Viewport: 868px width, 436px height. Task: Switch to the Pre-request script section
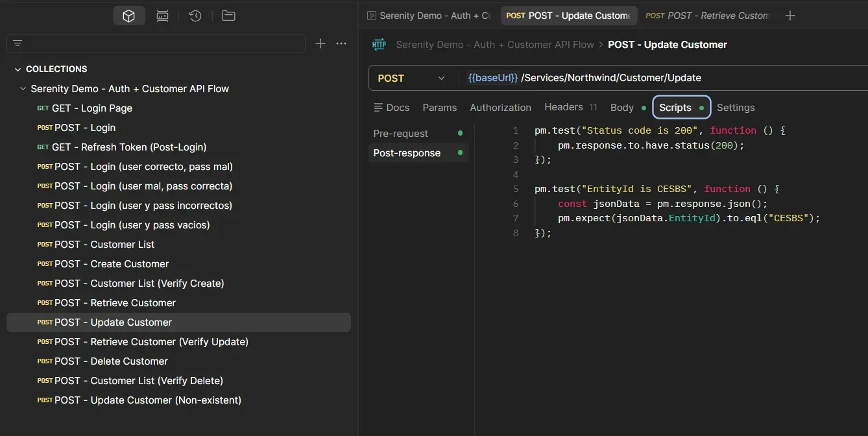[x=400, y=133]
